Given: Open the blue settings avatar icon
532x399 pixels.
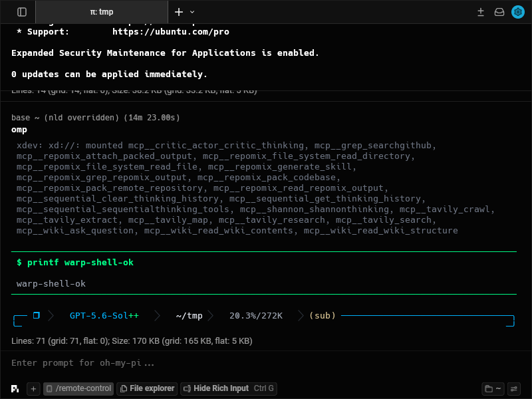Looking at the screenshot, I should point(518,12).
